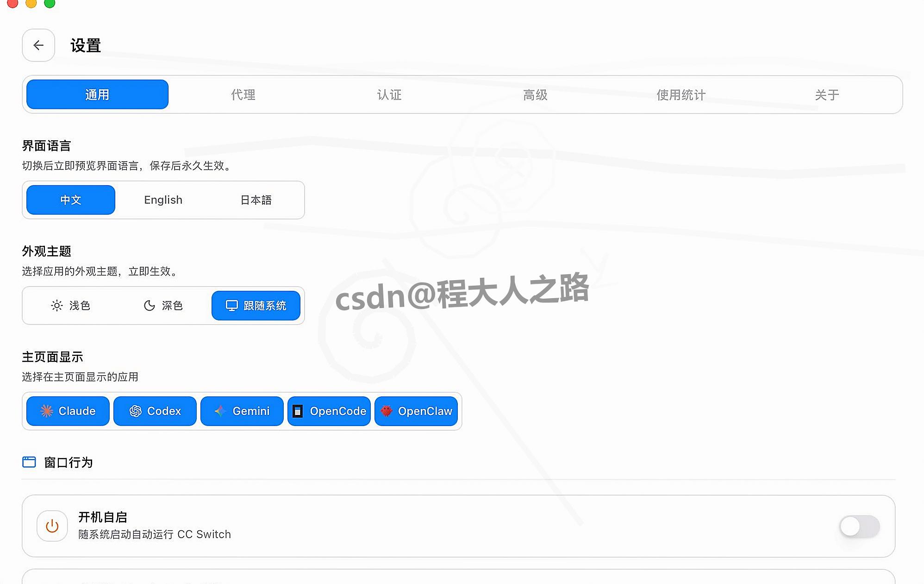Click the 外观主题 heading
The image size is (924, 584).
[x=46, y=251]
